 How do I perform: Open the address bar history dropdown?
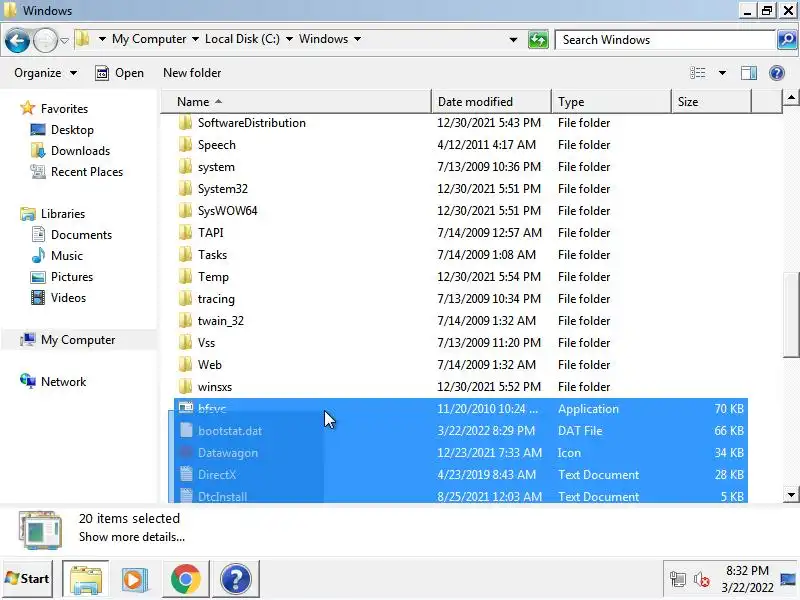click(x=513, y=40)
